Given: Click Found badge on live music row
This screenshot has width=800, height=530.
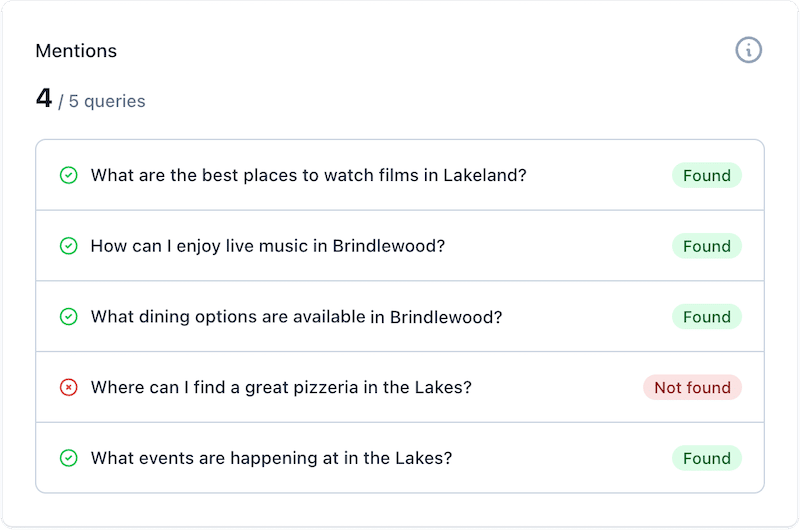Looking at the screenshot, I should point(707,246).
